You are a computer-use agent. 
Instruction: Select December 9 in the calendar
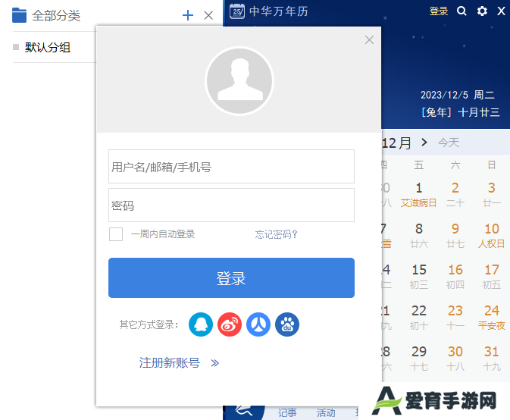tap(455, 236)
